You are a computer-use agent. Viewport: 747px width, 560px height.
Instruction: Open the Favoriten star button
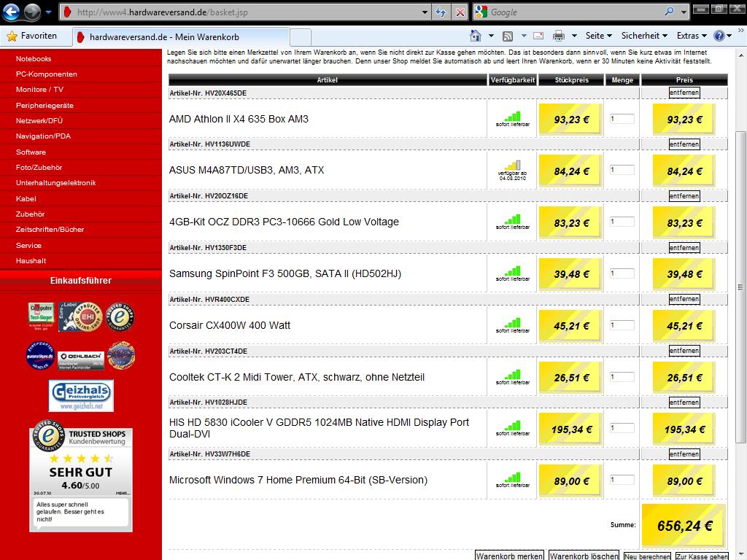(x=32, y=36)
